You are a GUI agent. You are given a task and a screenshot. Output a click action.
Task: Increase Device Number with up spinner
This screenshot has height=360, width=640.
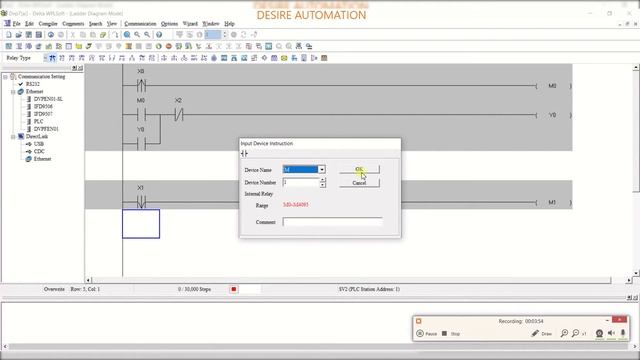click(x=322, y=180)
